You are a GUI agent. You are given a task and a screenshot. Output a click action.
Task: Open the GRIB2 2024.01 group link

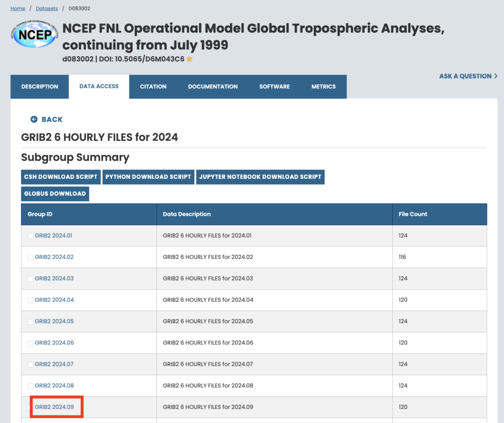(53, 235)
